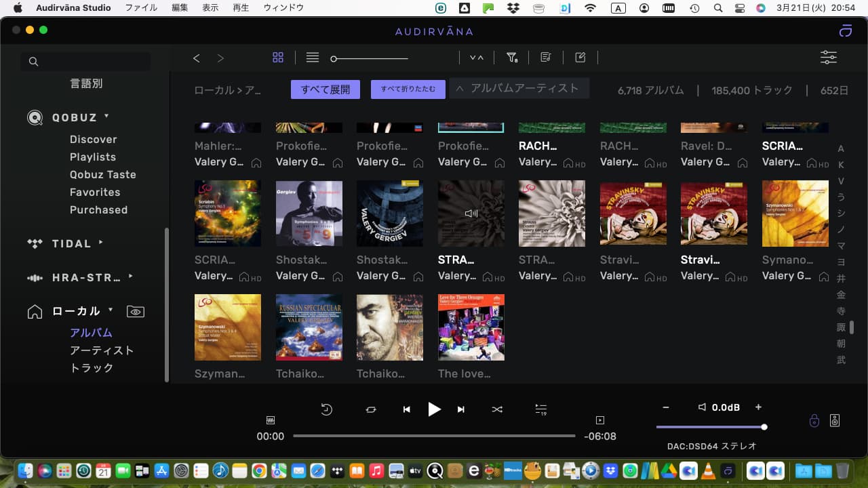Open the ウィンドウ menu
The image size is (868, 488).
click(283, 8)
